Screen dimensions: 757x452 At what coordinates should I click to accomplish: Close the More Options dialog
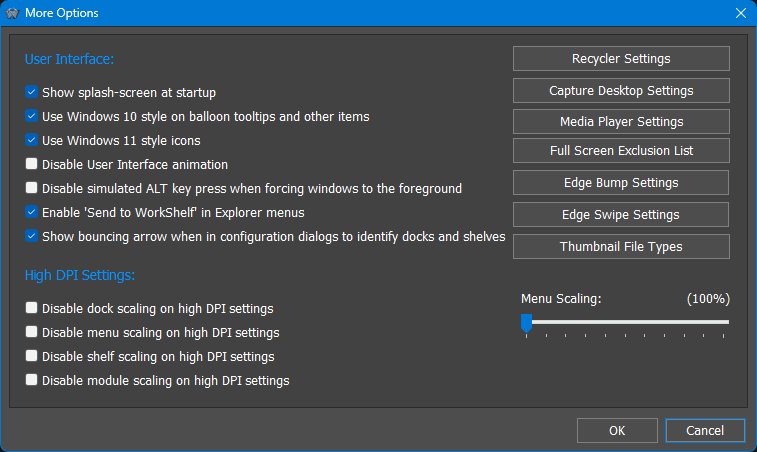point(741,13)
